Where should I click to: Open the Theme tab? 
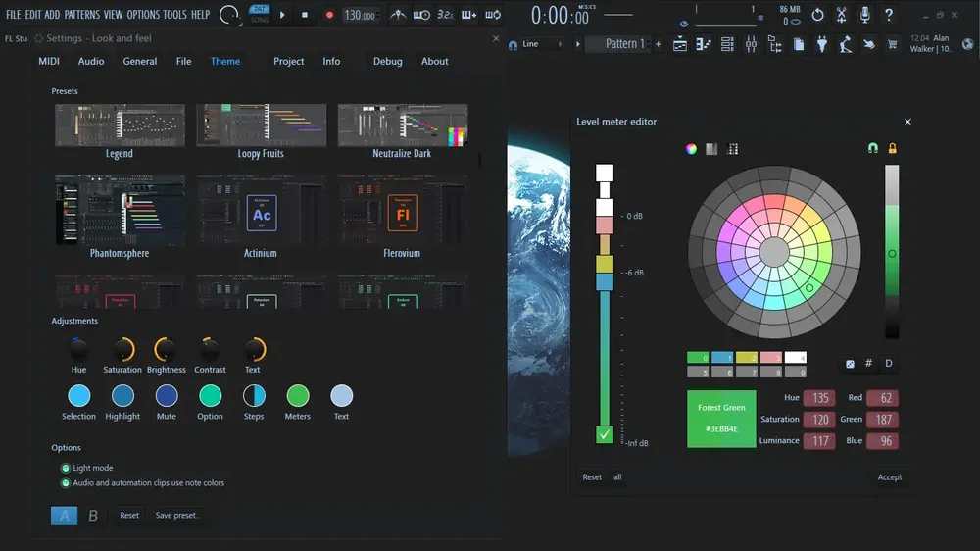click(x=225, y=62)
